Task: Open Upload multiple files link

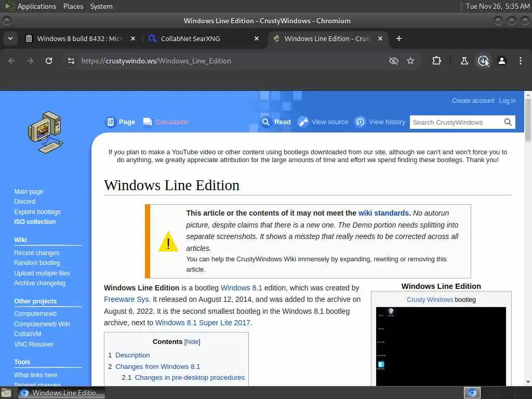Action: coord(42,273)
